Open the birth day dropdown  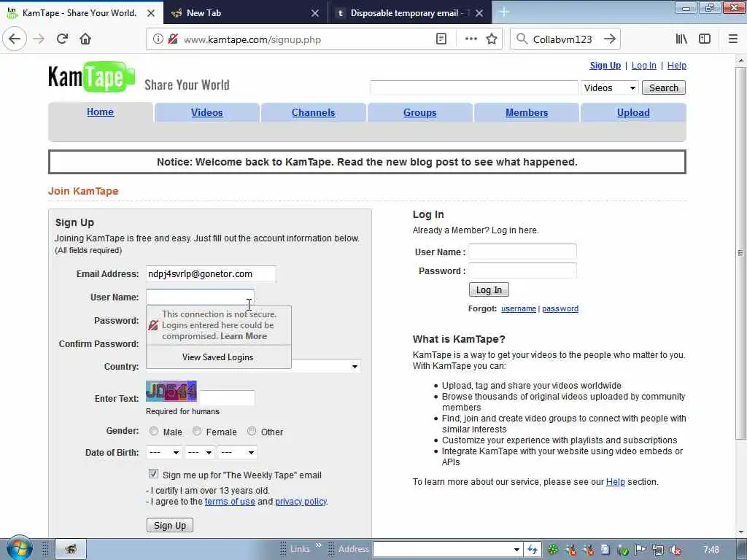pyautogui.click(x=200, y=452)
